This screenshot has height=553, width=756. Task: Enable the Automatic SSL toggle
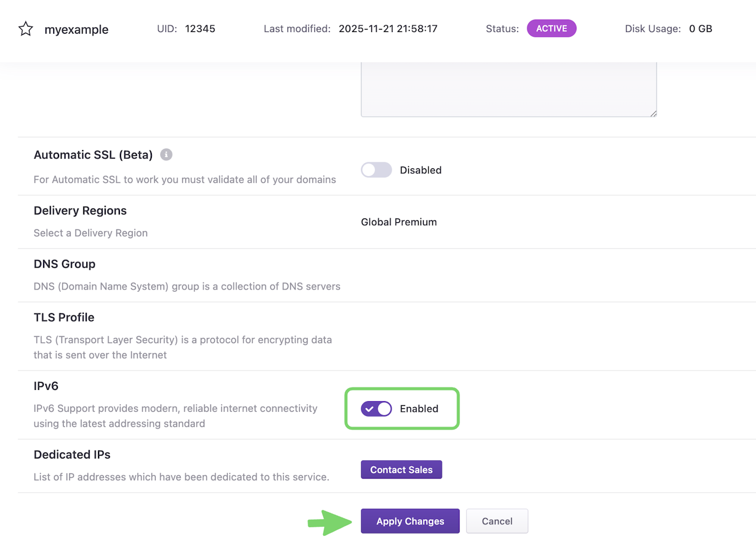pos(376,170)
